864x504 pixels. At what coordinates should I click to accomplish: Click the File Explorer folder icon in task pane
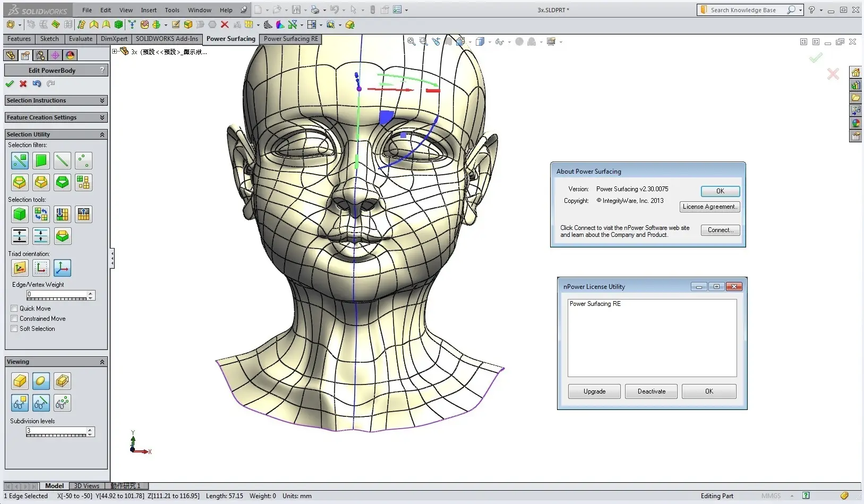click(x=856, y=98)
